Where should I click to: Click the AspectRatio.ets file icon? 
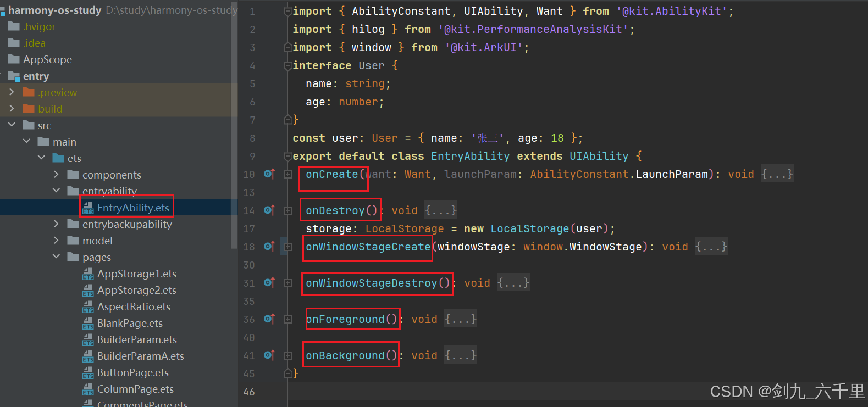pos(88,307)
